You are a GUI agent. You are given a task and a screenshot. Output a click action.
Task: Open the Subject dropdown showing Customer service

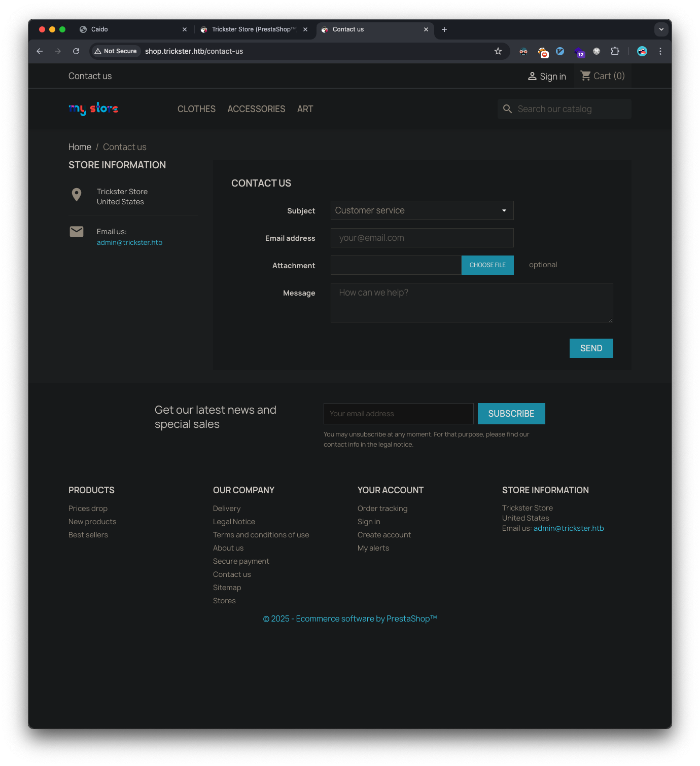(x=422, y=210)
